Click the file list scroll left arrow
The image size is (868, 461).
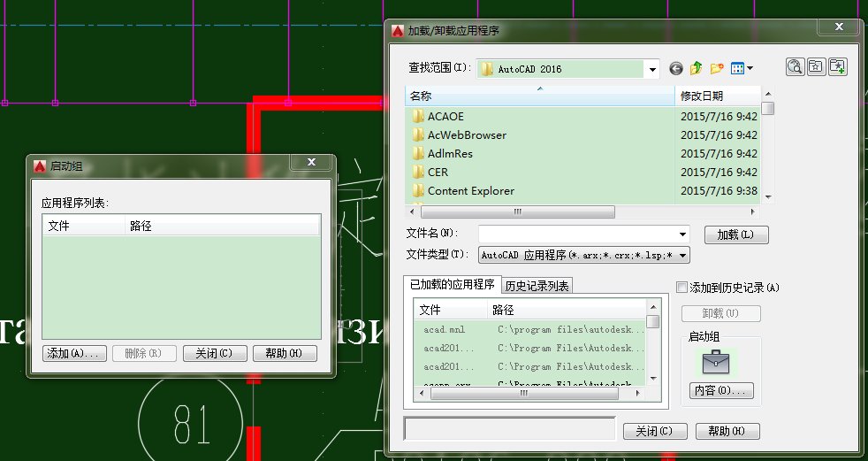coord(412,211)
